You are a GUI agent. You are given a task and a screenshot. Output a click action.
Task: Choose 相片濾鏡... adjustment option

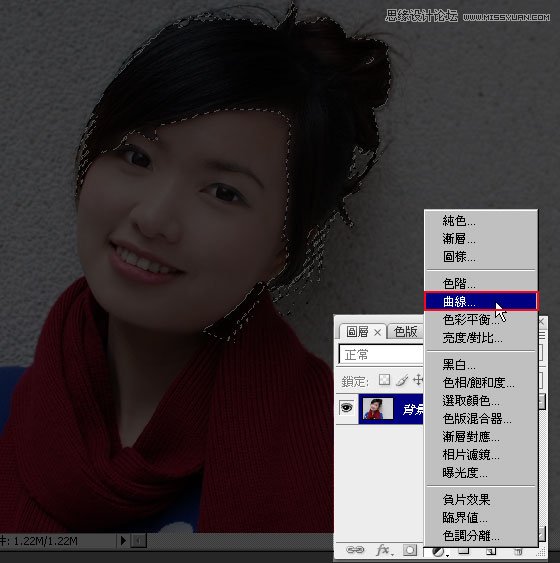(481, 455)
